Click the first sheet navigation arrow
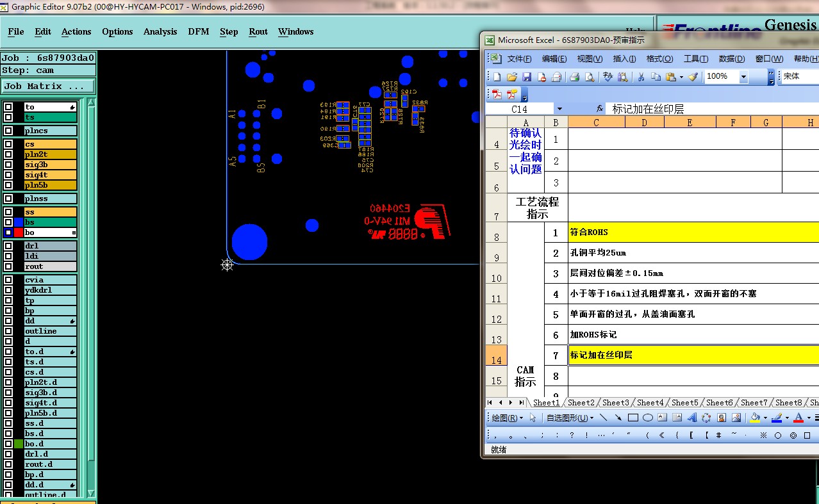 [490, 403]
